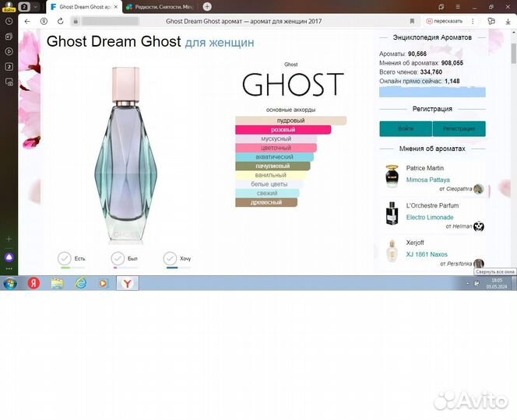
Task: Open the three-dot options next to пересказать
Action: tap(473, 22)
